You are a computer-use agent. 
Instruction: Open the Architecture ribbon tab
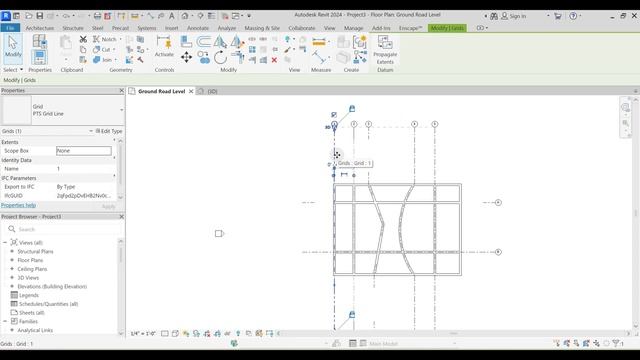click(40, 28)
